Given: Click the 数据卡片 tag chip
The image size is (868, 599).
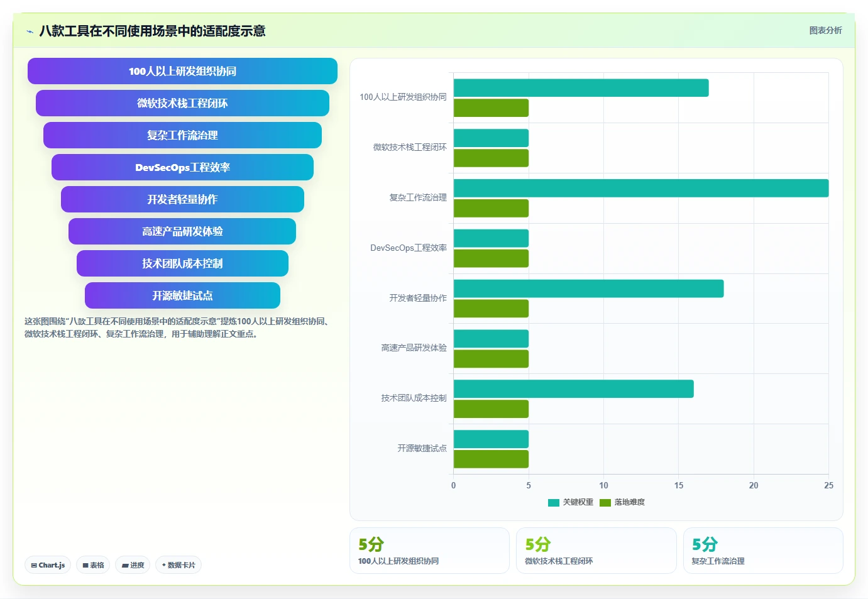Looking at the screenshot, I should click(179, 565).
